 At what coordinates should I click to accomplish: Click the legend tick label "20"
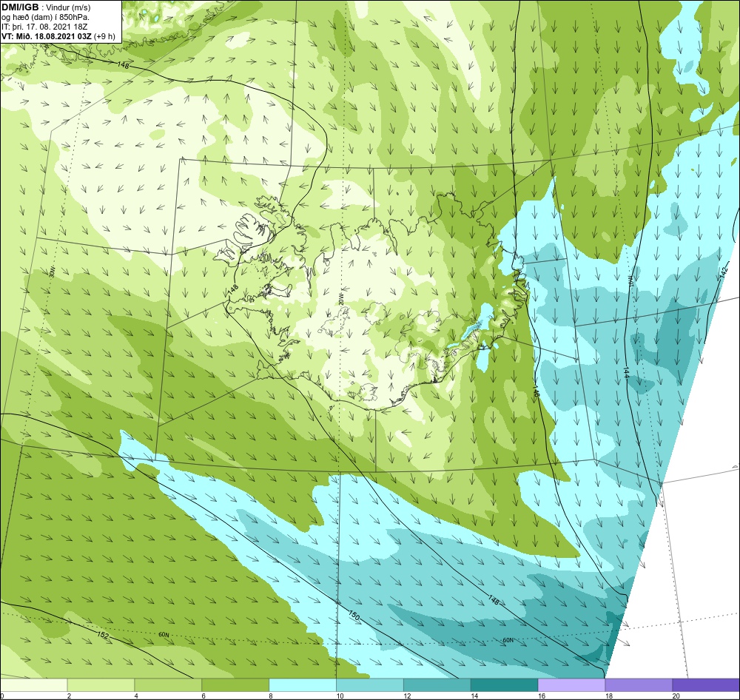click(x=676, y=696)
